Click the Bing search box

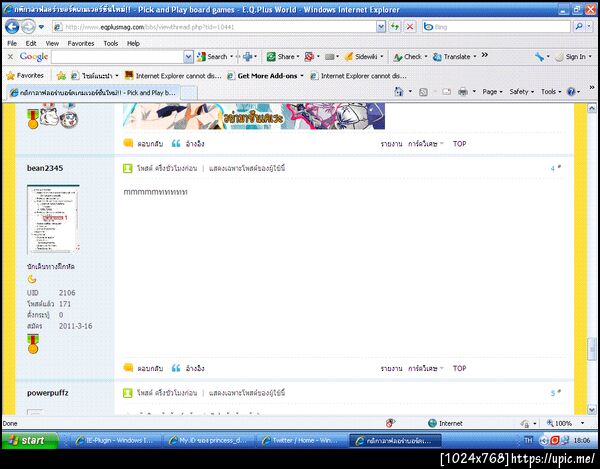pyautogui.click(x=496, y=27)
